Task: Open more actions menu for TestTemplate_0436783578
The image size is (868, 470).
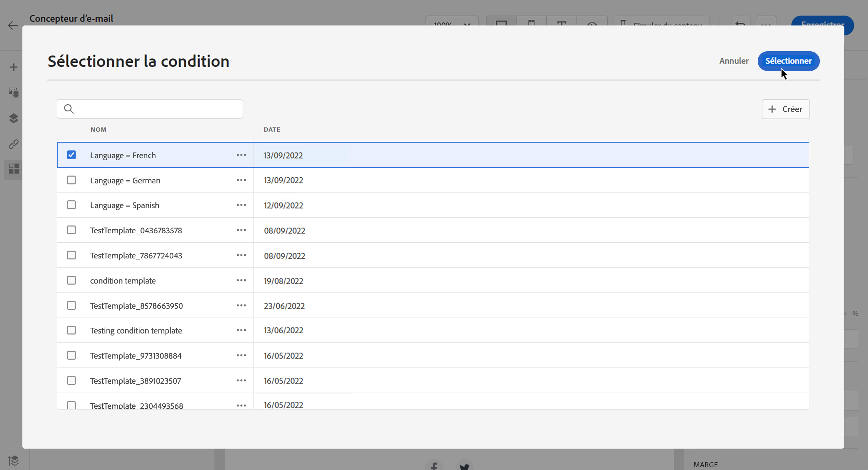Action: [241, 230]
